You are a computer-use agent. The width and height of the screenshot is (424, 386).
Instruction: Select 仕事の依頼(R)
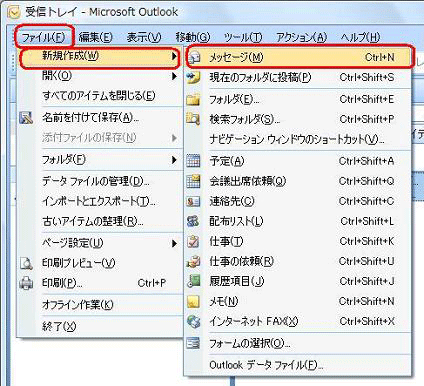(298, 261)
